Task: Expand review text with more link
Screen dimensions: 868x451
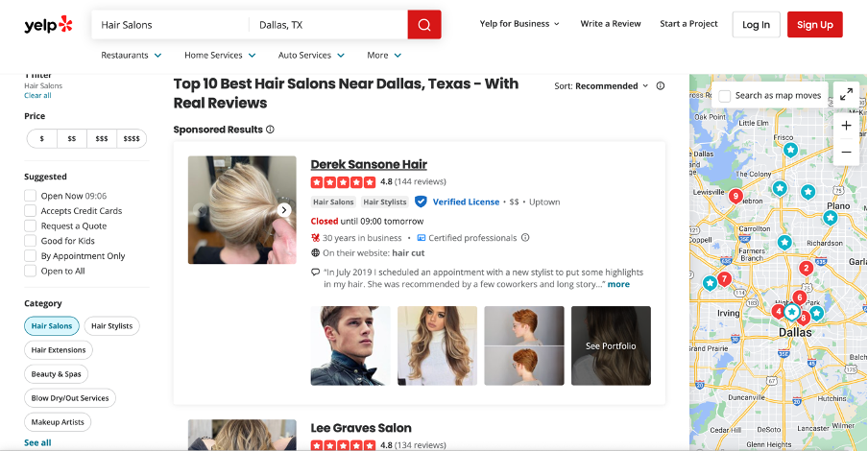Action: click(x=618, y=284)
